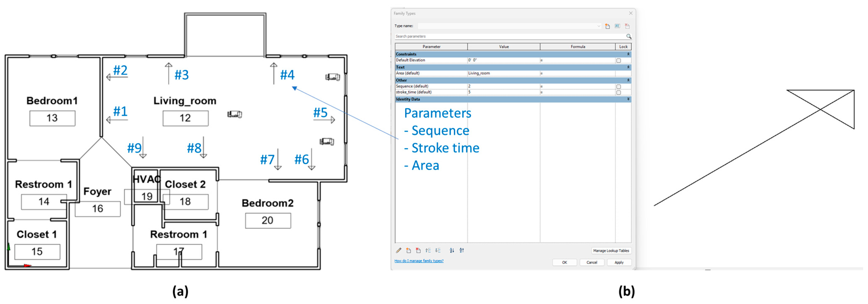Expand the Identity Data group

[628, 99]
